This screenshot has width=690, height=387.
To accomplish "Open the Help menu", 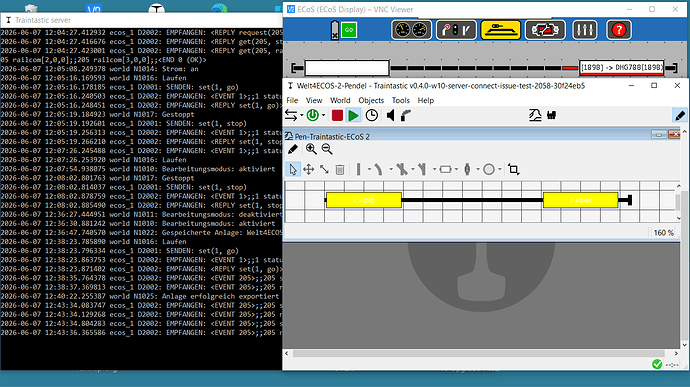I will 426,100.
